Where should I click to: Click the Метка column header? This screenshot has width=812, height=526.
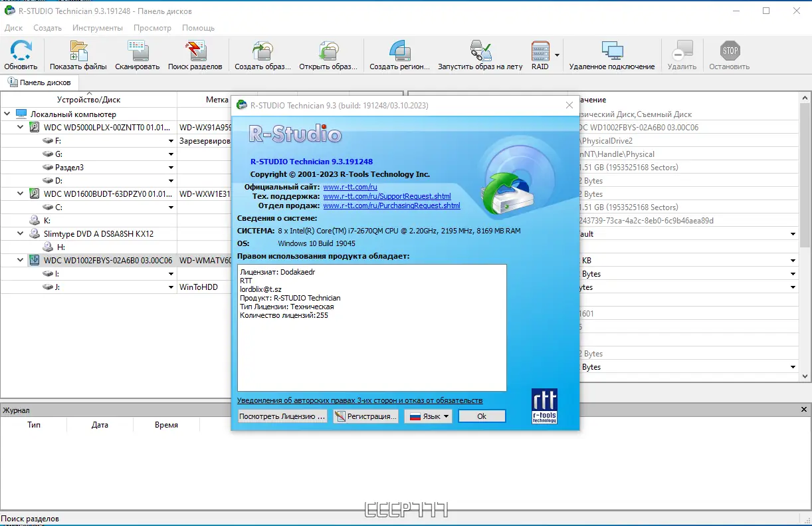point(217,100)
